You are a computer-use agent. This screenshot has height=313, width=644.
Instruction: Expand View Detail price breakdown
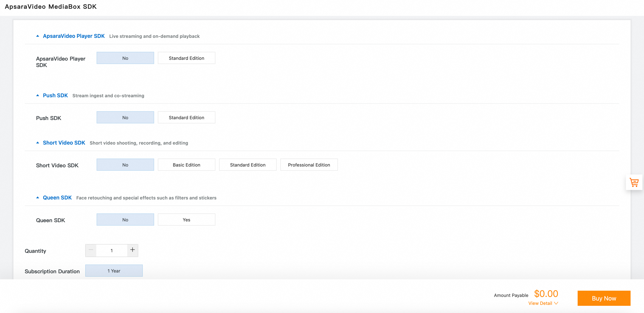pos(543,303)
